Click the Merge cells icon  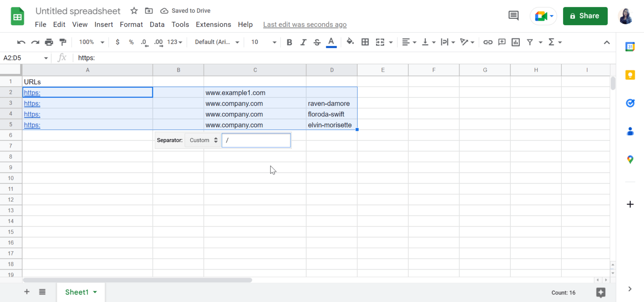pyautogui.click(x=380, y=42)
